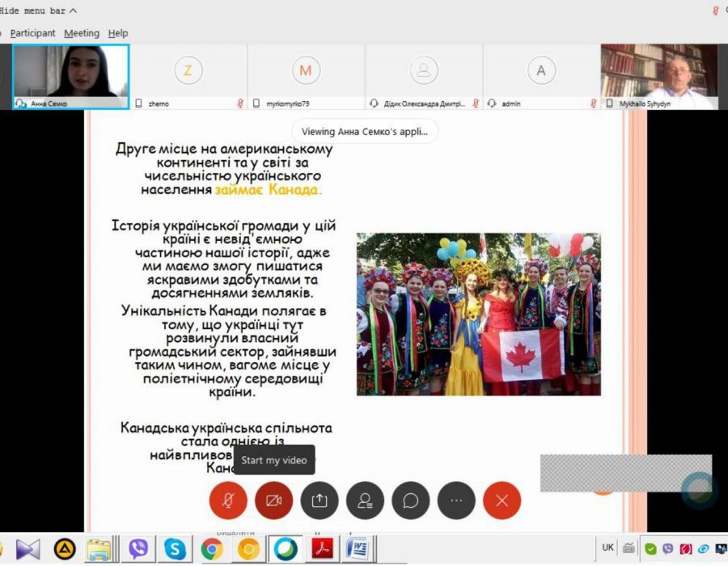This screenshot has height=566, width=728.
Task: Collapse the Hide menu bar chevron
Action: pyautogui.click(x=73, y=11)
